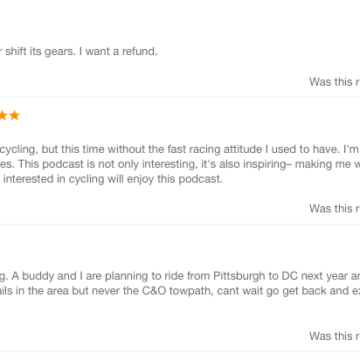The height and width of the screenshot is (360, 360).
Task: Click 'Was this r…' under the Pittsburgh review
Action: click(334, 336)
